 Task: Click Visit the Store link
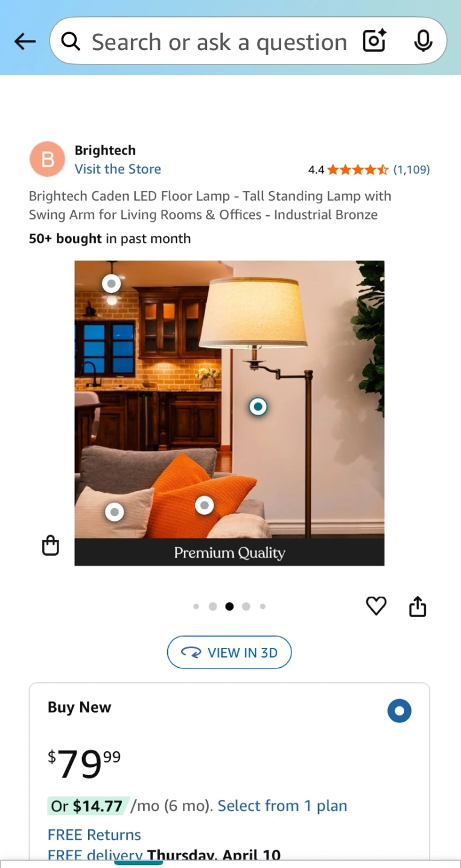(118, 169)
